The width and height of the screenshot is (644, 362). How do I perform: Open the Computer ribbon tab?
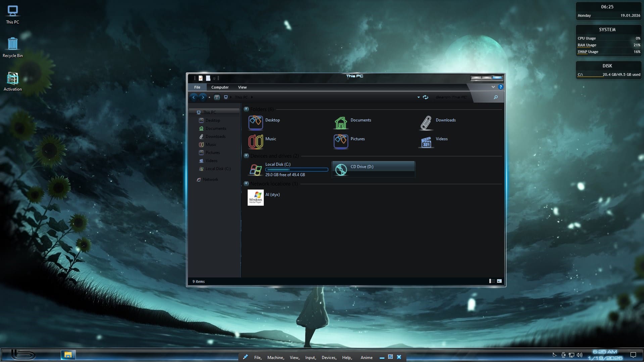[220, 87]
